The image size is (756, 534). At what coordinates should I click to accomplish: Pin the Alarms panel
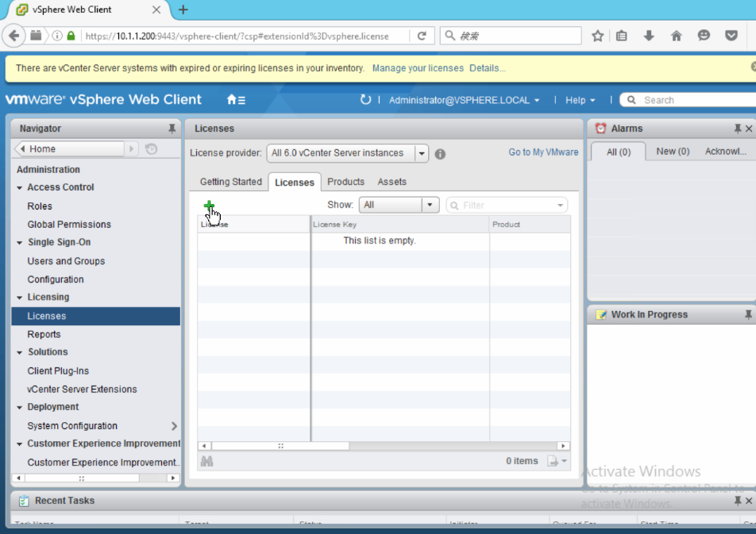[737, 129]
